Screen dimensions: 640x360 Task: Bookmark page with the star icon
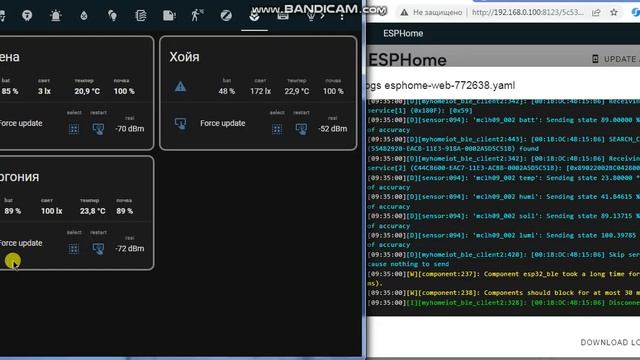[614, 12]
